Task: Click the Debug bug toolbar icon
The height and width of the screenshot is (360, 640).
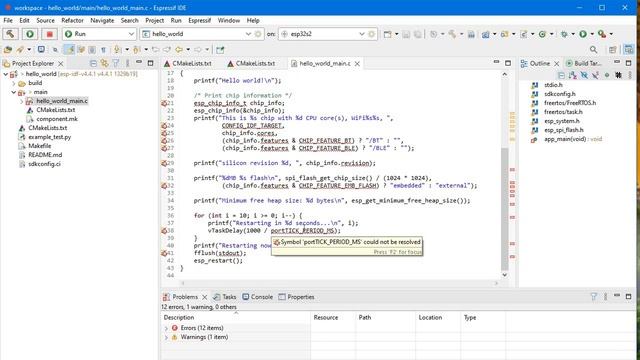Action: [564, 34]
